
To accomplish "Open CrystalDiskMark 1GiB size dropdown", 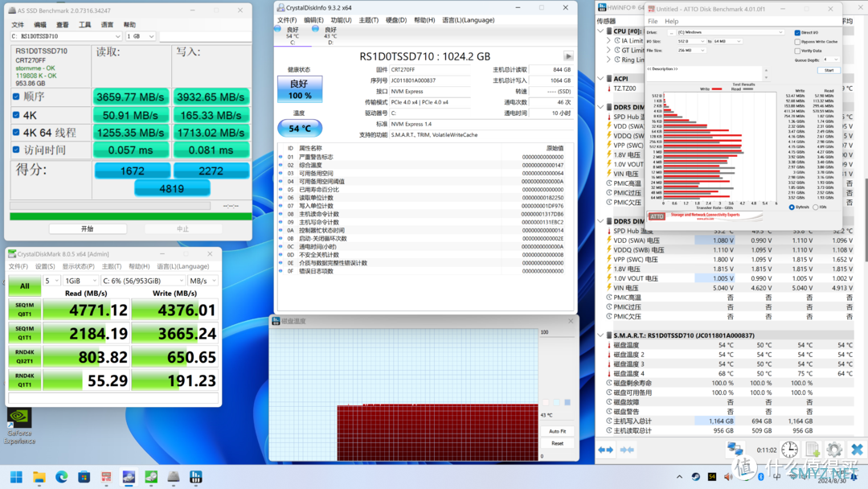I will (81, 281).
